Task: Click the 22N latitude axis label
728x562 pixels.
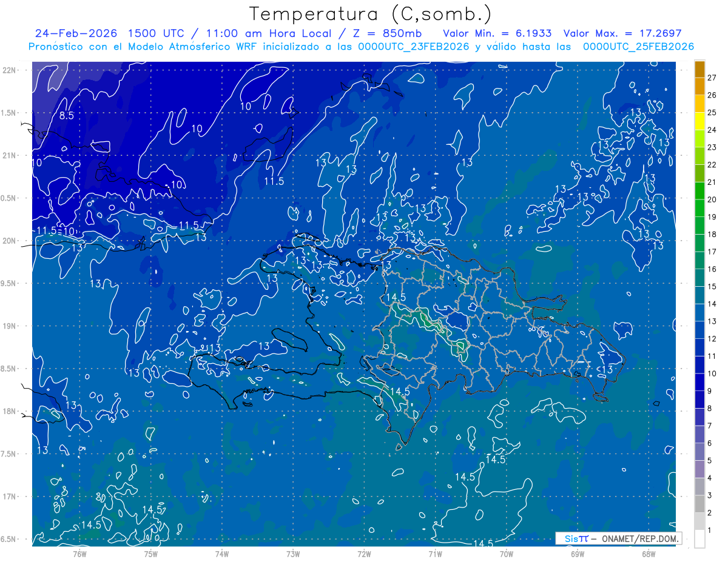Action: tap(10, 70)
